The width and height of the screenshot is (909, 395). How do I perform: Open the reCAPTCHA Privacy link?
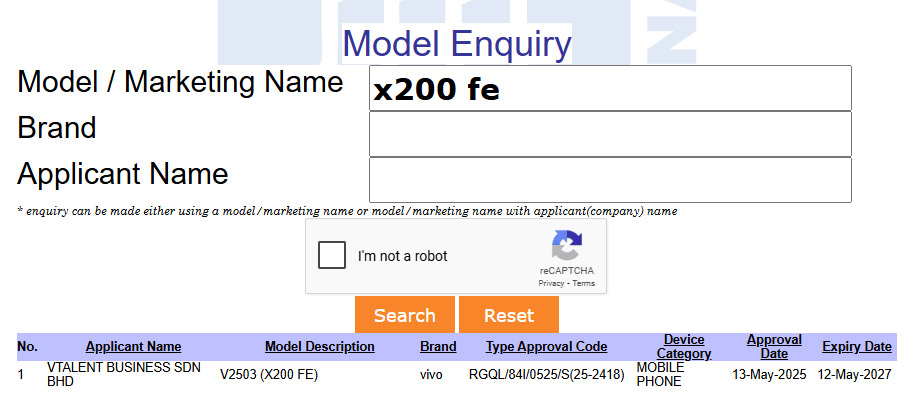pos(551,284)
